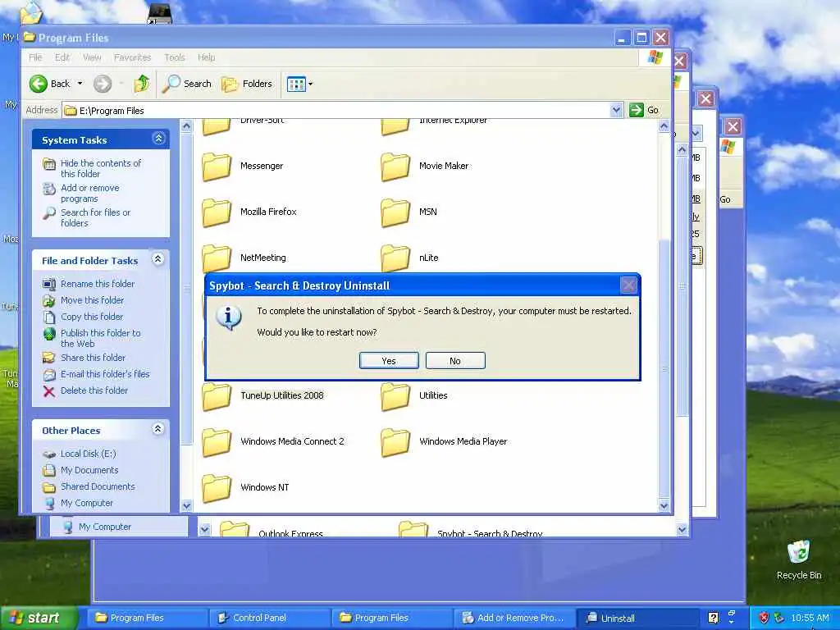Collapse the File and Folder Tasks panel
840x630 pixels.
coord(157,259)
